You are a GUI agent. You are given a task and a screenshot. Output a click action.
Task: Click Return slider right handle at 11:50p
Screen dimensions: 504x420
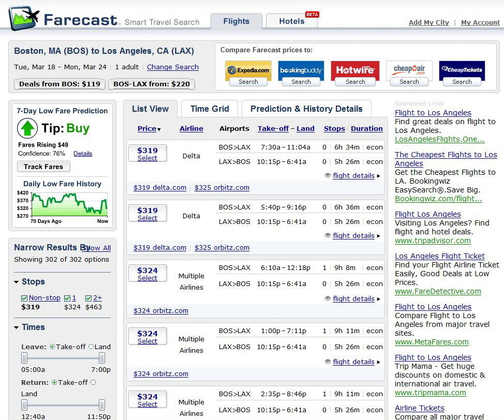(x=101, y=405)
